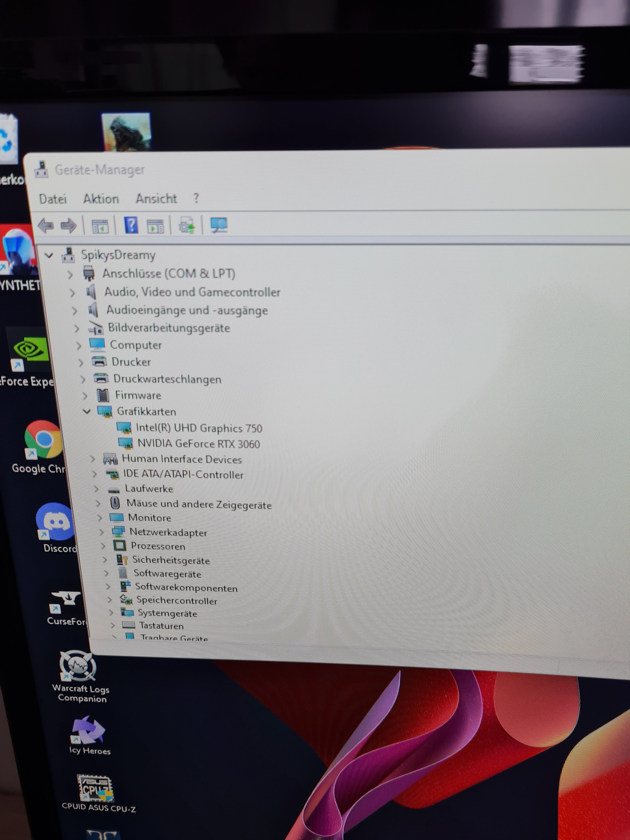The width and height of the screenshot is (630, 840).
Task: Collapse the SpikysDreamy root node
Action: tap(49, 255)
